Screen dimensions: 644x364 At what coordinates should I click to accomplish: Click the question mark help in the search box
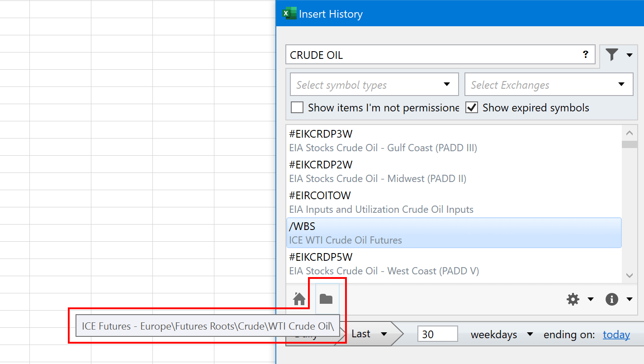click(586, 55)
